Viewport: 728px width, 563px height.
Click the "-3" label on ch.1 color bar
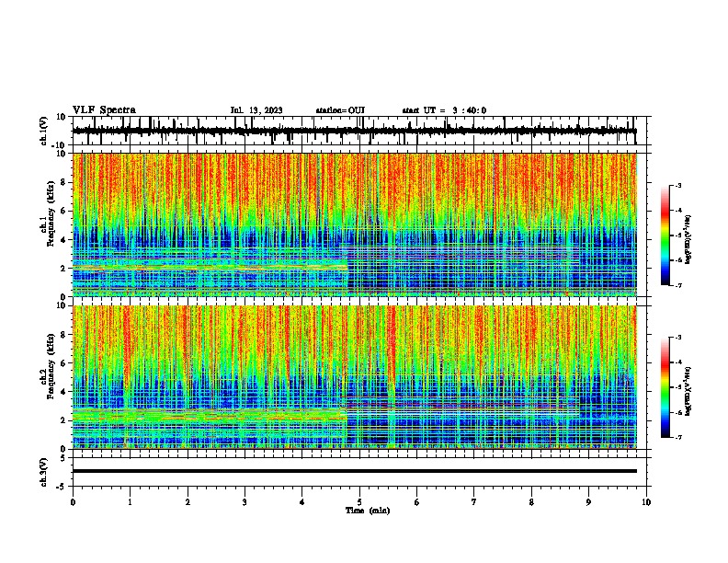click(x=678, y=185)
